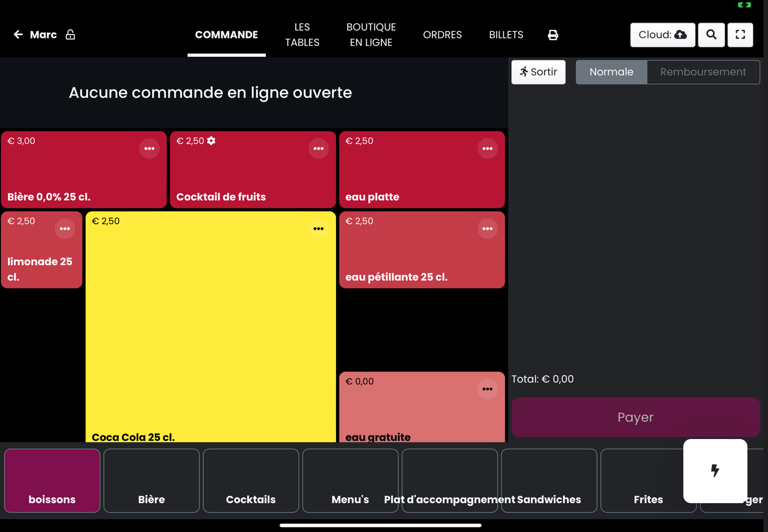This screenshot has height=532, width=768.
Task: Open options menu on eau pétillante 25 cl.
Action: point(487,229)
